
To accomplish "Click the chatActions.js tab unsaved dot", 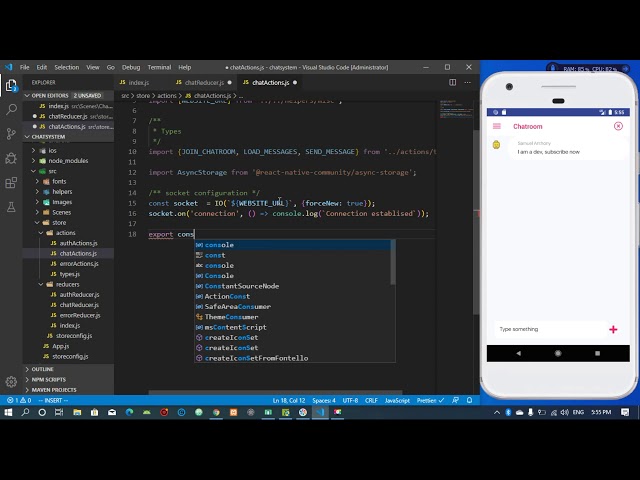I will click(x=295, y=82).
